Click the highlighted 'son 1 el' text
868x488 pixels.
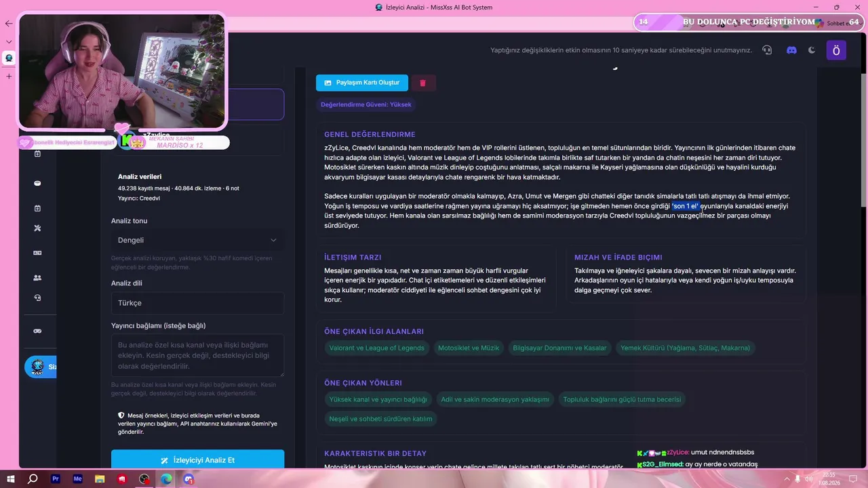point(686,206)
